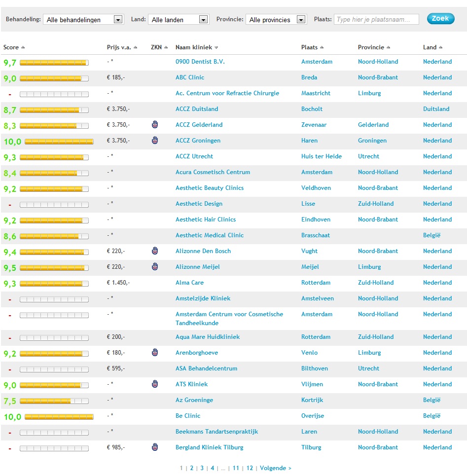Image resolution: width=467 pixels, height=476 pixels.
Task: Open Be Clinic link
Action: coord(188,416)
